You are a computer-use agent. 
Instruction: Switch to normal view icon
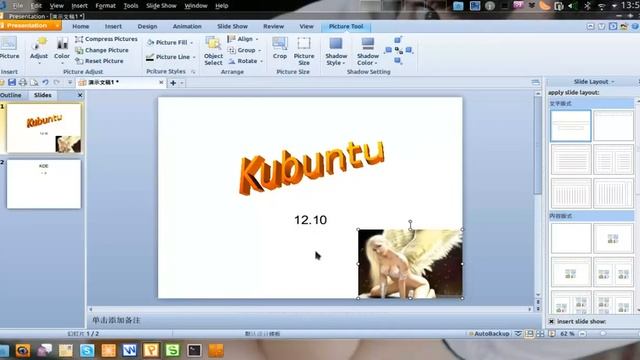click(529, 333)
